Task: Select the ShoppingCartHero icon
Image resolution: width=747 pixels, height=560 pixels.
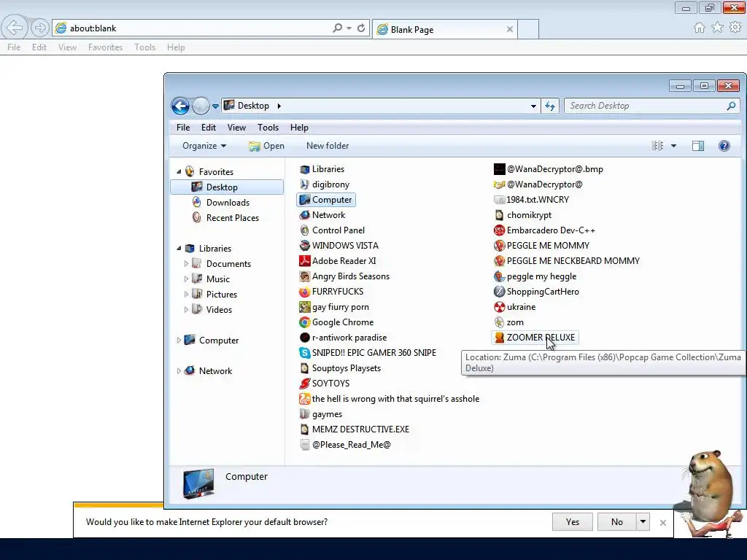Action: tap(499, 292)
